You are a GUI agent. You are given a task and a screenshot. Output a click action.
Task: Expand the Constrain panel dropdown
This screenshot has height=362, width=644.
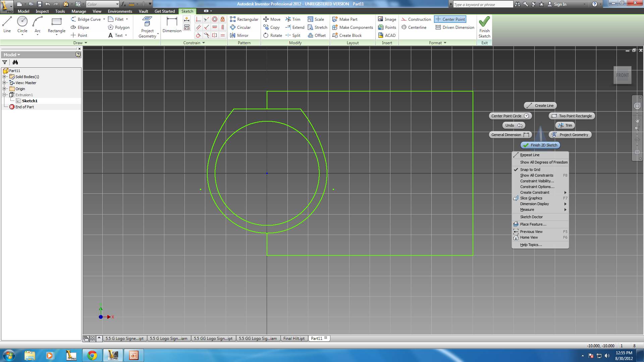pyautogui.click(x=194, y=43)
